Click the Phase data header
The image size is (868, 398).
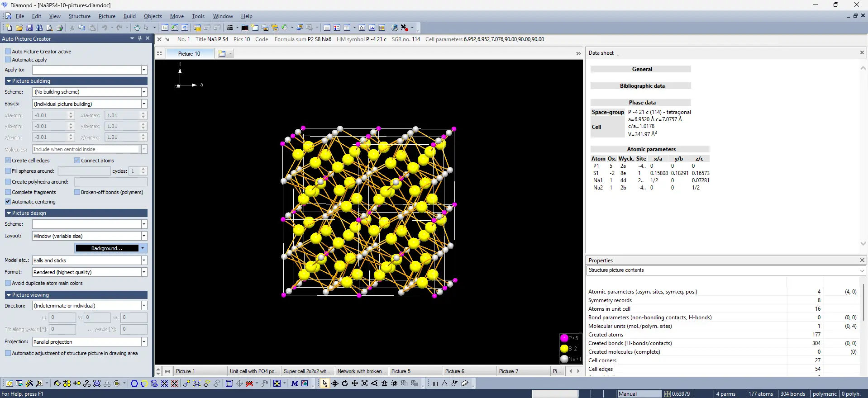click(x=641, y=103)
